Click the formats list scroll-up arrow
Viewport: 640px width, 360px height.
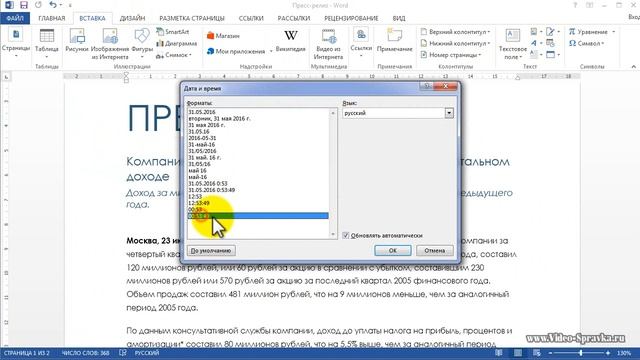click(333, 113)
